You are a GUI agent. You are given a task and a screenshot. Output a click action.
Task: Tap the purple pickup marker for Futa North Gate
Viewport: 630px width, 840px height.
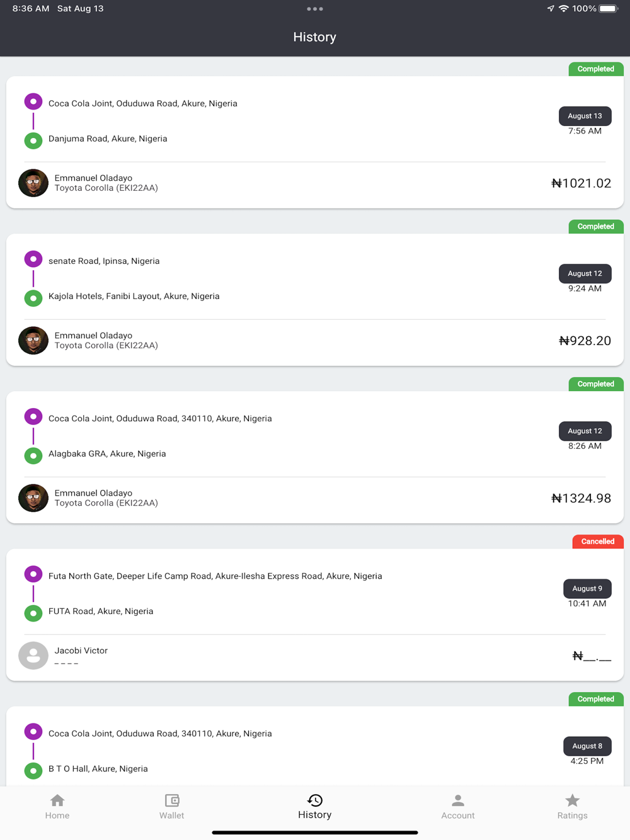click(33, 574)
